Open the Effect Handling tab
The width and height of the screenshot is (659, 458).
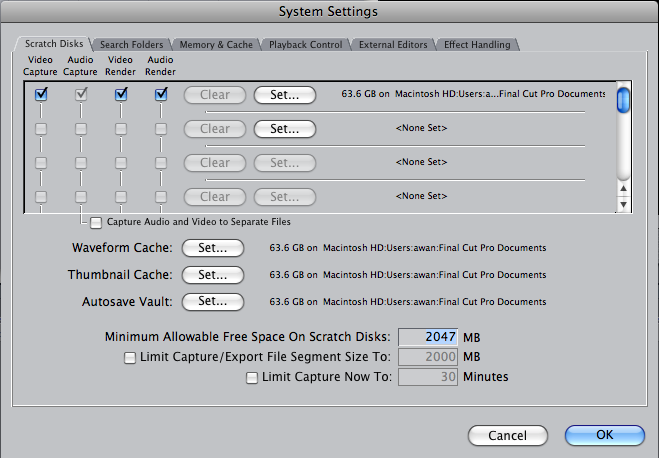coord(477,45)
